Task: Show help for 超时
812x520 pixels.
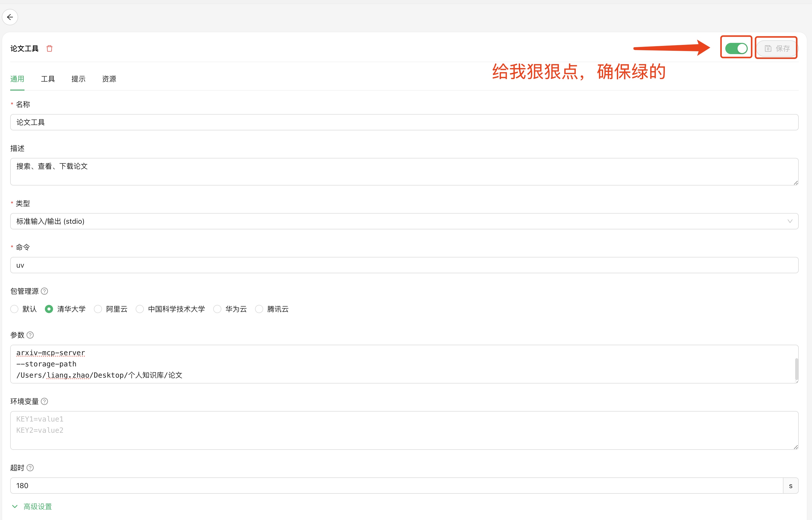Action: click(x=30, y=468)
